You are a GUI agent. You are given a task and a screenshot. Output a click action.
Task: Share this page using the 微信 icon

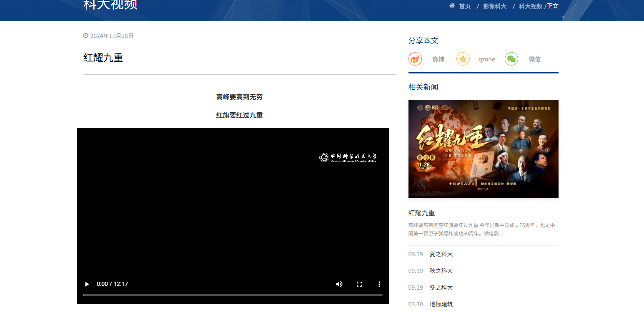[511, 59]
